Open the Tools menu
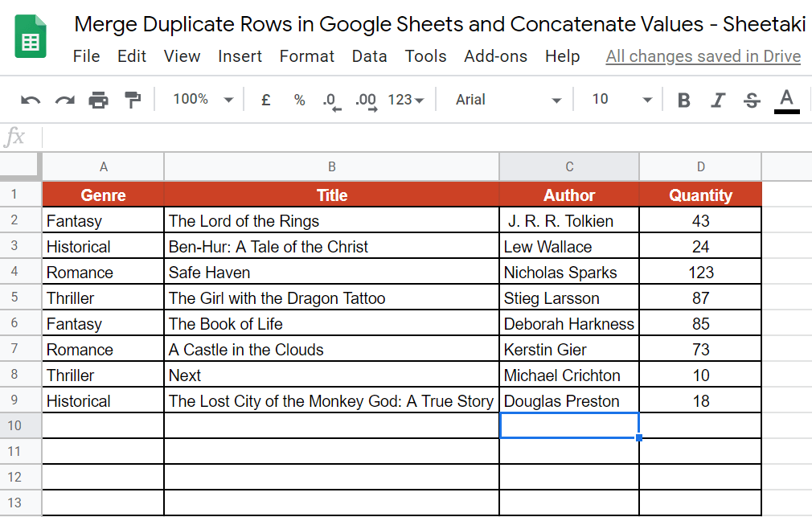 (x=425, y=56)
